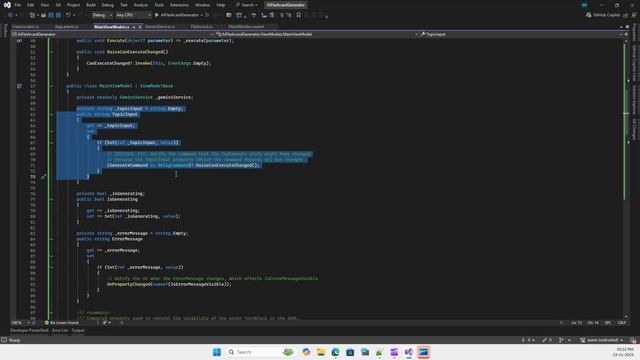Click the Ln 72 line indicator
This screenshot has width=640, height=360.
pos(576,323)
